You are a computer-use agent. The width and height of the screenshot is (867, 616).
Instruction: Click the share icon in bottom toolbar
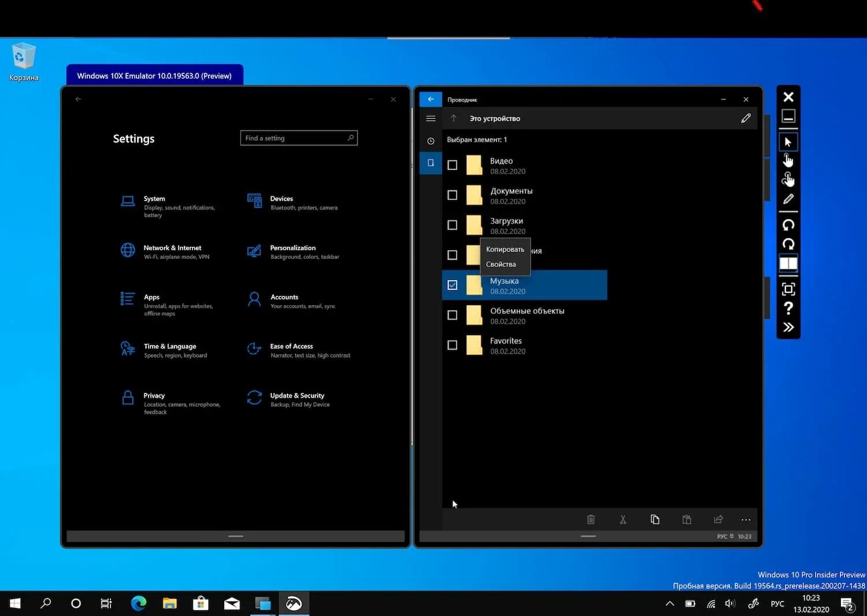(x=718, y=519)
